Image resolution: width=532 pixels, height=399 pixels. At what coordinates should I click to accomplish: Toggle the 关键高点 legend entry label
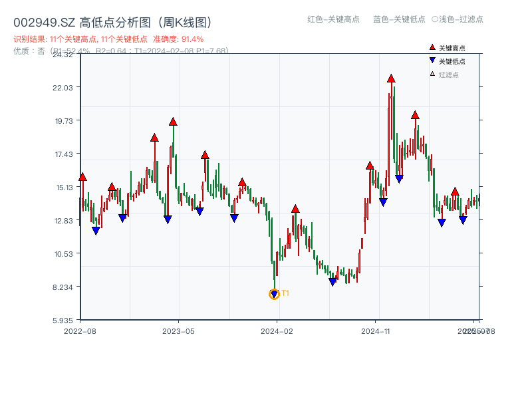[x=452, y=48]
